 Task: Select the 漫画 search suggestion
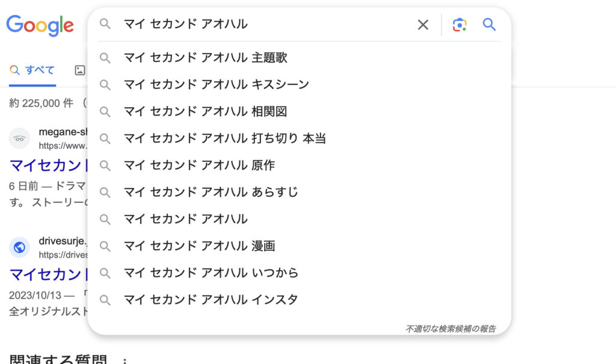click(x=199, y=245)
